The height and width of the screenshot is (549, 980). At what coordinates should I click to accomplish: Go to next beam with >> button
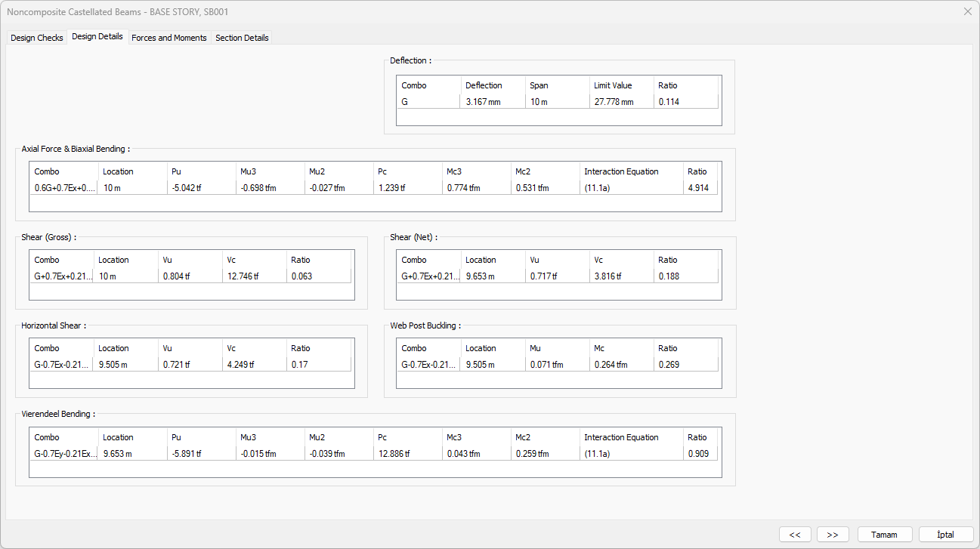833,535
